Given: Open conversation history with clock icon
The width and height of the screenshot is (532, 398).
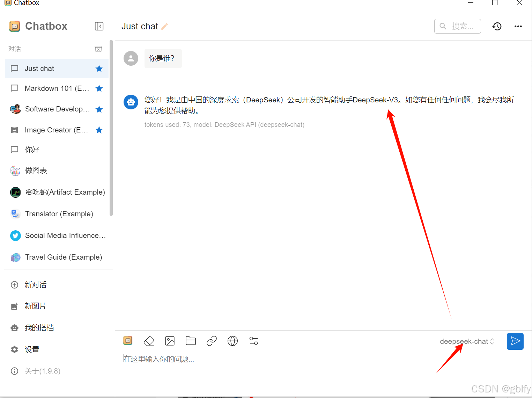Looking at the screenshot, I should [x=497, y=26].
